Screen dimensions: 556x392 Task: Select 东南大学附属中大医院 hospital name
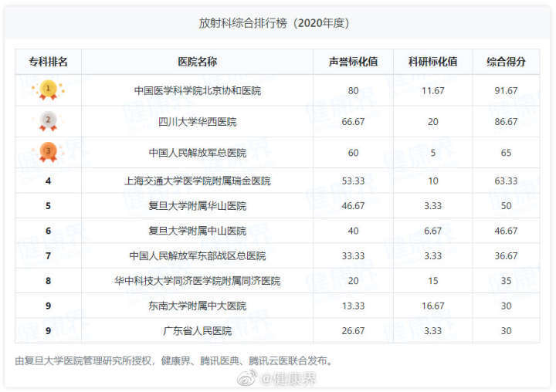(198, 306)
